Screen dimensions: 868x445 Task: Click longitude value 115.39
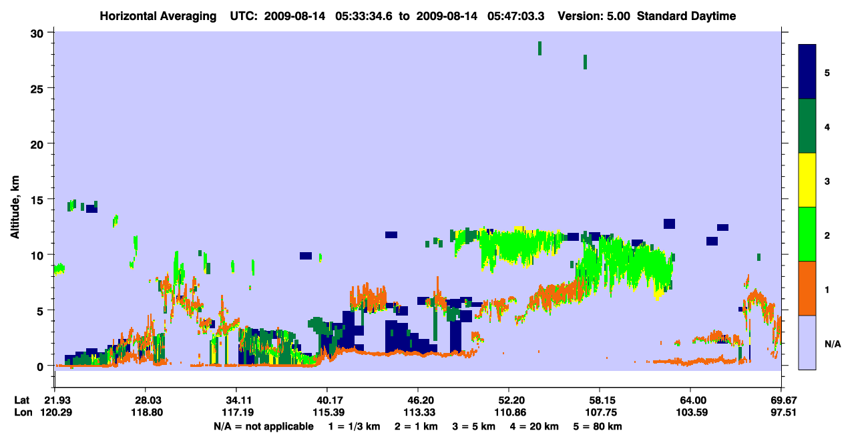(x=327, y=412)
